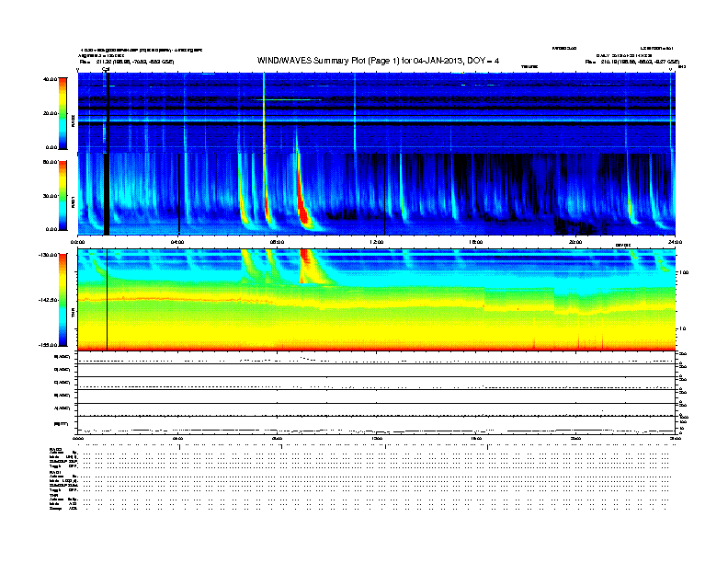Click the RAD2 heading in bottom status block
The image size is (728, 563).
(x=55, y=450)
